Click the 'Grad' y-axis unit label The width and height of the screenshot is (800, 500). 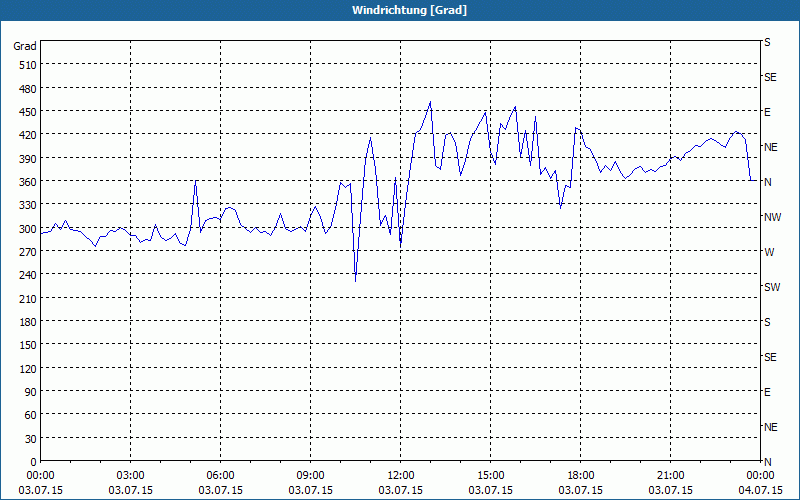click(25, 46)
